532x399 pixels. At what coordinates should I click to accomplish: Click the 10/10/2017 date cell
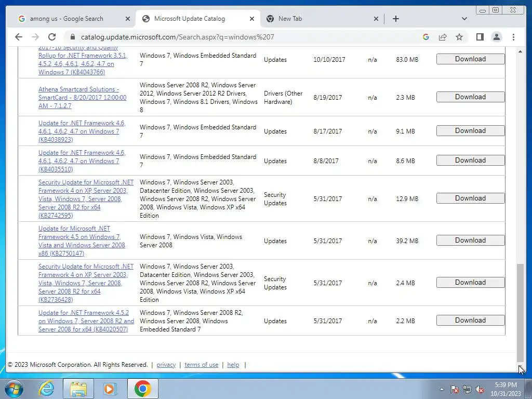point(329,60)
